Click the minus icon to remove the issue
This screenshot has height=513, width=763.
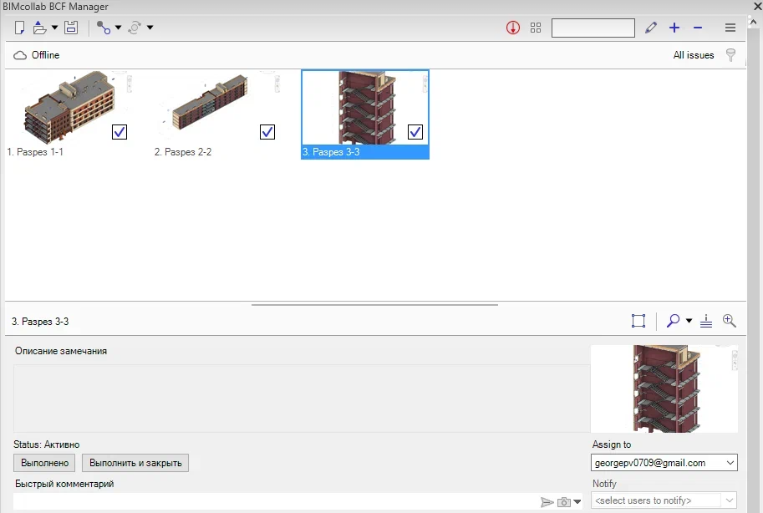[x=698, y=28]
